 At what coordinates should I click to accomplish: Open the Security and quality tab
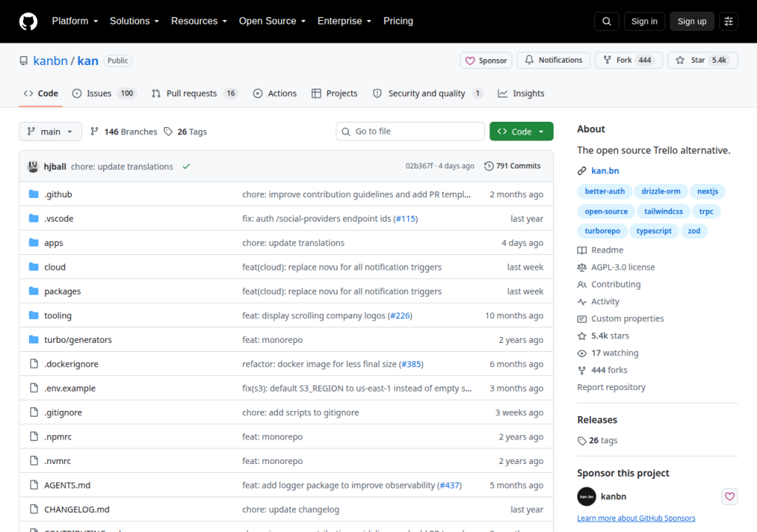428,93
